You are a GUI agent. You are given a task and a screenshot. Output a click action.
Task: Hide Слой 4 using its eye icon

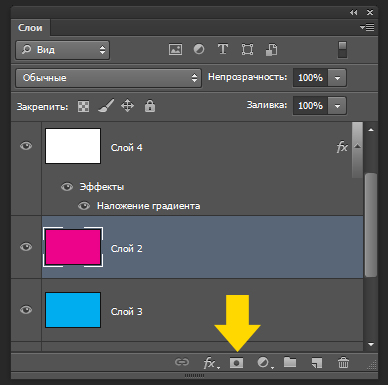click(x=26, y=146)
